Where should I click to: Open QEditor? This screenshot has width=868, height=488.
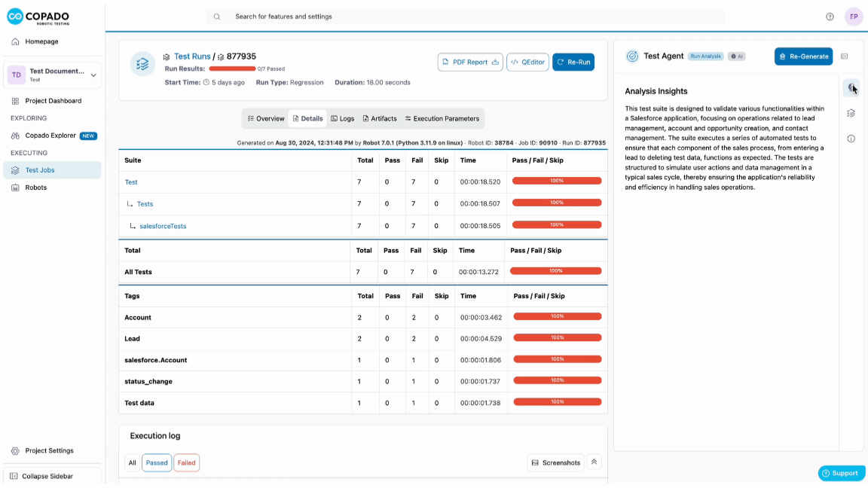[x=527, y=62]
